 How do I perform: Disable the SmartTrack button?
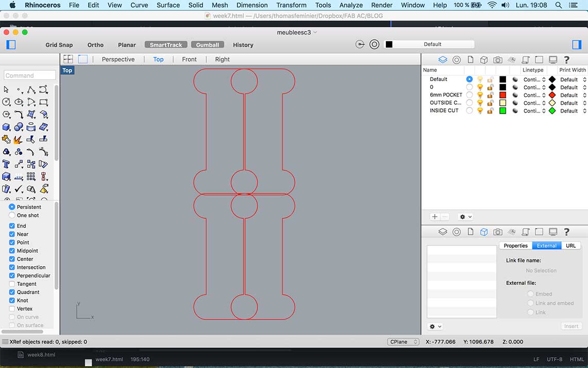pos(166,44)
